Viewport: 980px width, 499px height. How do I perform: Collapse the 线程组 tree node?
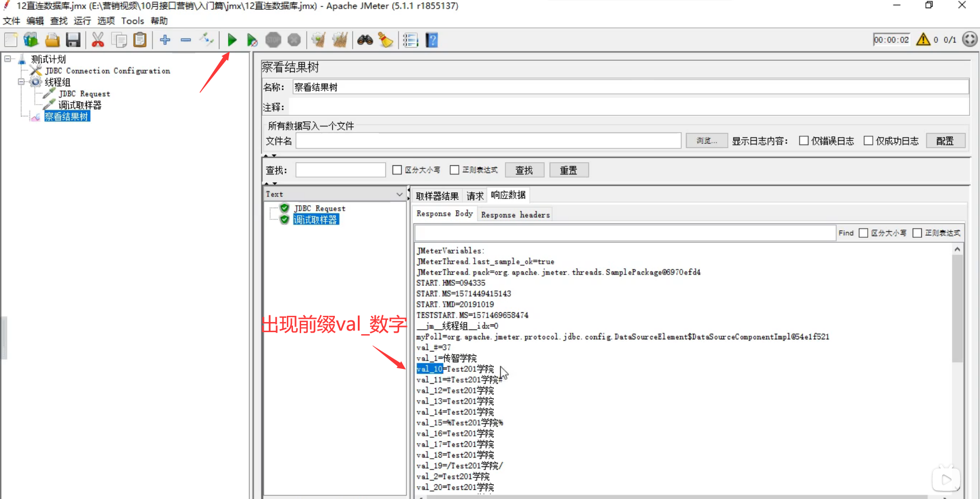coord(21,82)
